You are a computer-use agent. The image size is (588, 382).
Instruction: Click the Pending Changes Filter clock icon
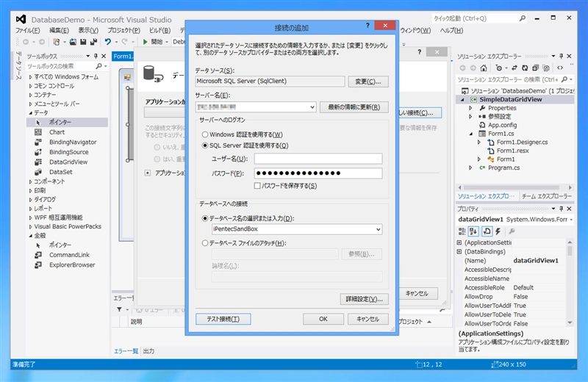click(x=498, y=68)
